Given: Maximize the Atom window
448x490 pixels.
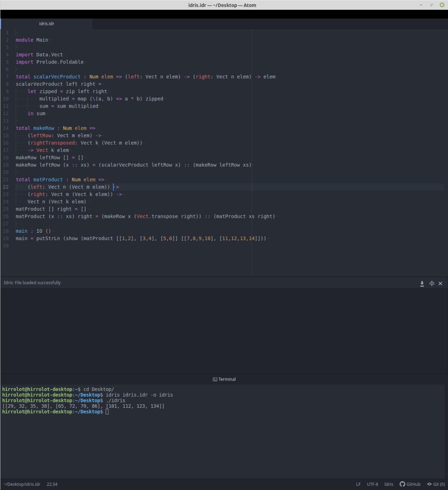Looking at the screenshot, I should [x=432, y=5].
